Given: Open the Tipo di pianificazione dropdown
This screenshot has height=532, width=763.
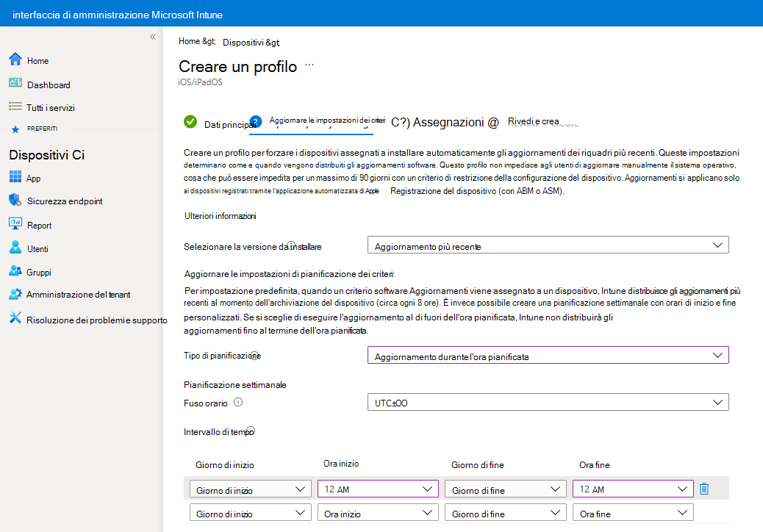Looking at the screenshot, I should 548,354.
